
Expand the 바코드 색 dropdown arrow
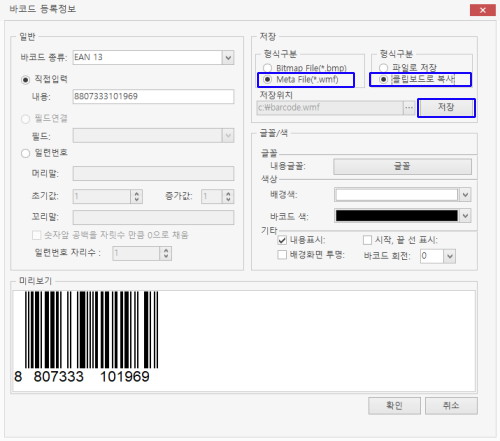pyautogui.click(x=466, y=216)
